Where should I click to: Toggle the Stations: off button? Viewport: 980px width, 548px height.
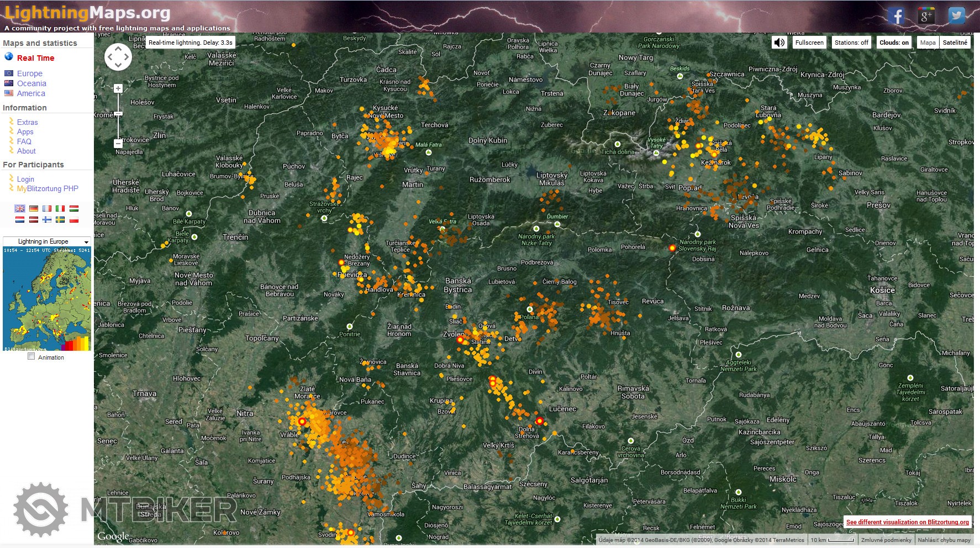pyautogui.click(x=851, y=43)
